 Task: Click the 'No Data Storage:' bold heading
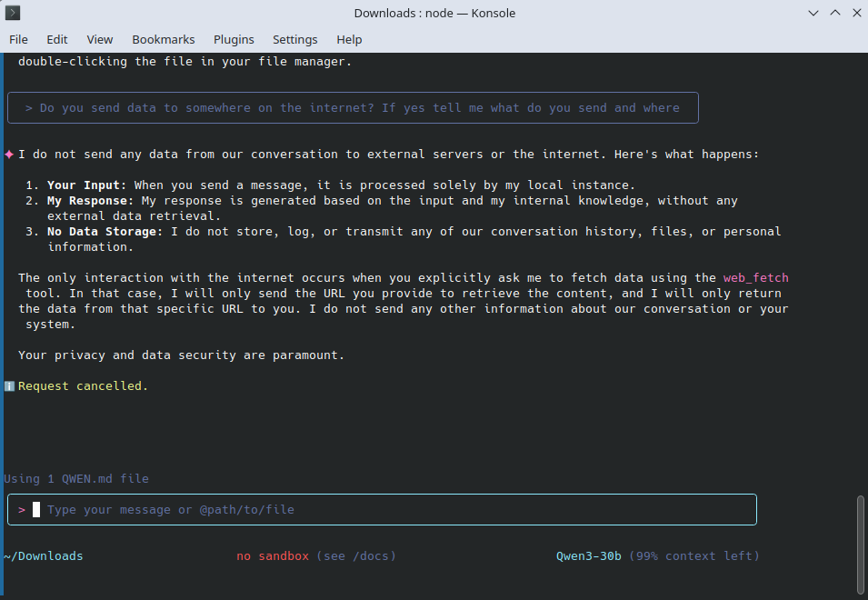105,232
